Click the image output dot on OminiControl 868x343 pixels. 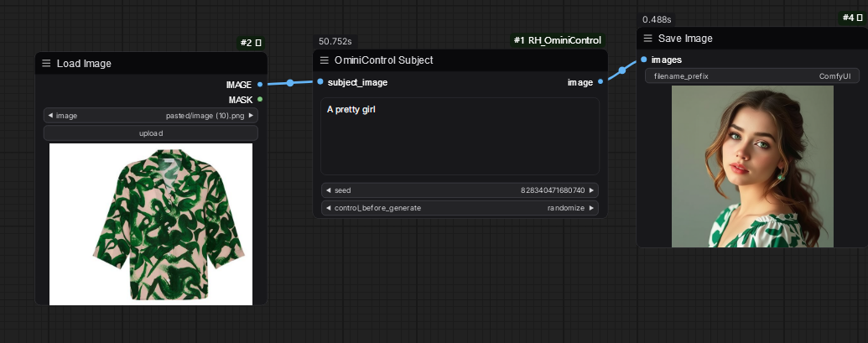pyautogui.click(x=600, y=82)
